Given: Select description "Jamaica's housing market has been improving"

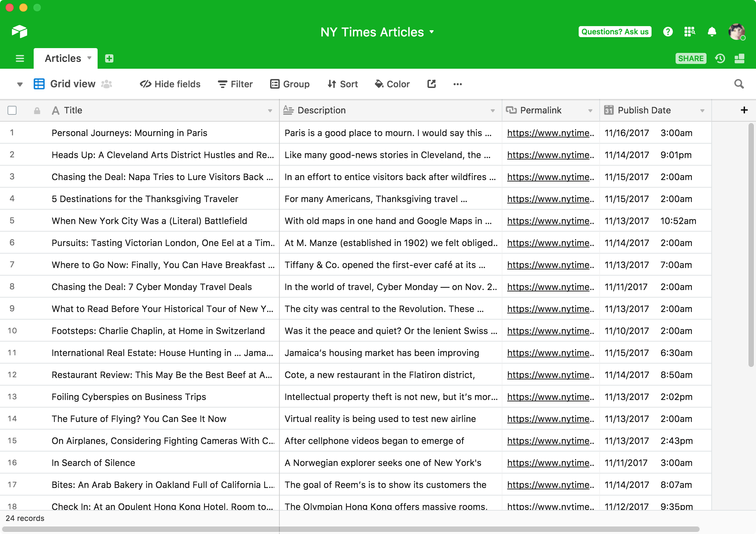Looking at the screenshot, I should pos(382,353).
